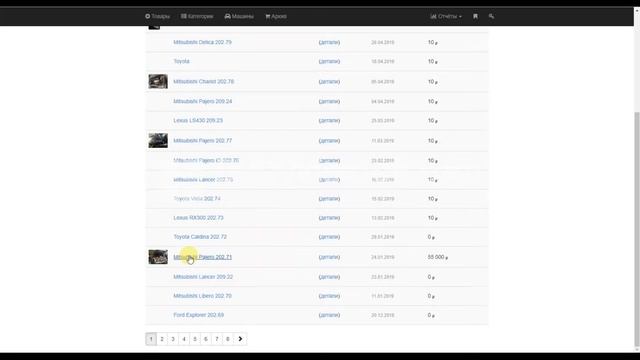Viewport: 640px width, 360px height.
Task: Go to pagination page 8
Action: pyautogui.click(x=228, y=339)
